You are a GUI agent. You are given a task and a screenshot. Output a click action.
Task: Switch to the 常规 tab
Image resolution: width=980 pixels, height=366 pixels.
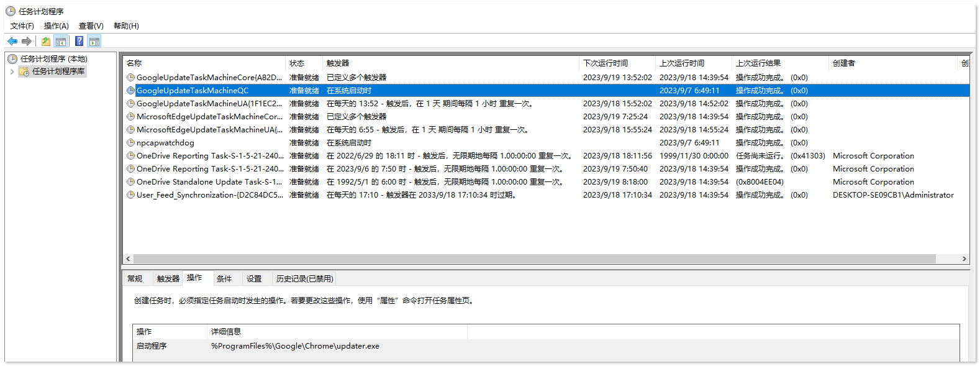[135, 279]
